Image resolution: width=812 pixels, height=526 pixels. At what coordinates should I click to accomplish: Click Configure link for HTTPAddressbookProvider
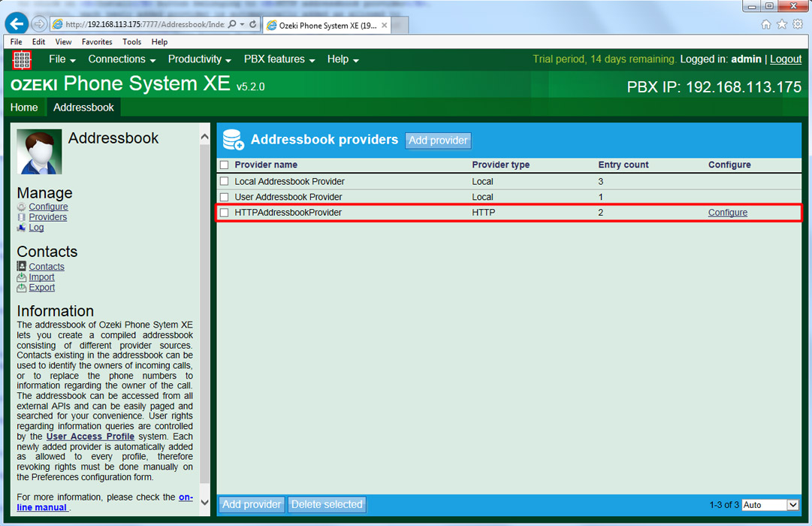728,213
